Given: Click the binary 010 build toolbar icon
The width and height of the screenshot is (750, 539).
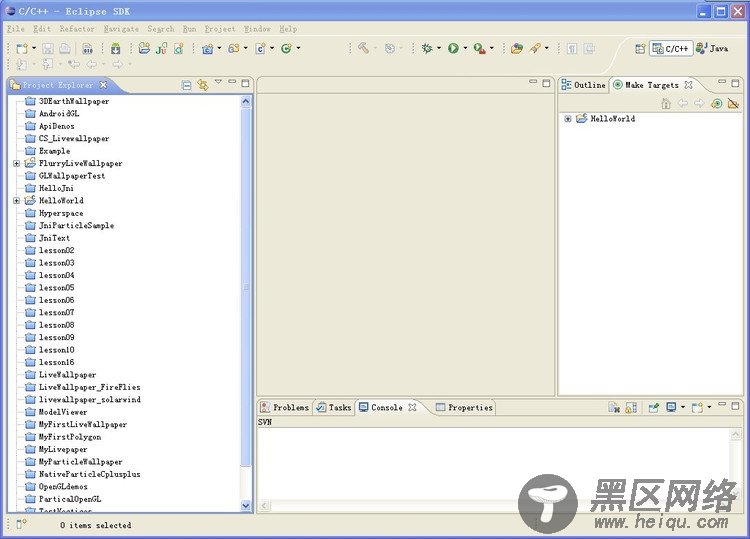Looking at the screenshot, I should click(x=88, y=48).
